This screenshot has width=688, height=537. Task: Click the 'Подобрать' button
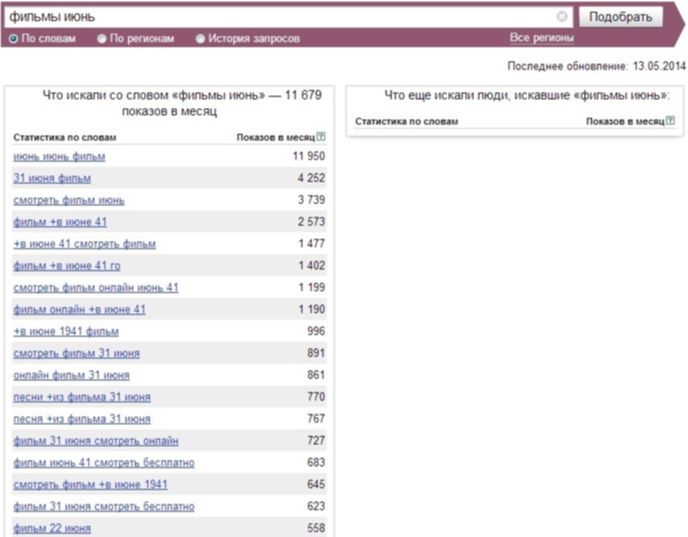point(620,17)
